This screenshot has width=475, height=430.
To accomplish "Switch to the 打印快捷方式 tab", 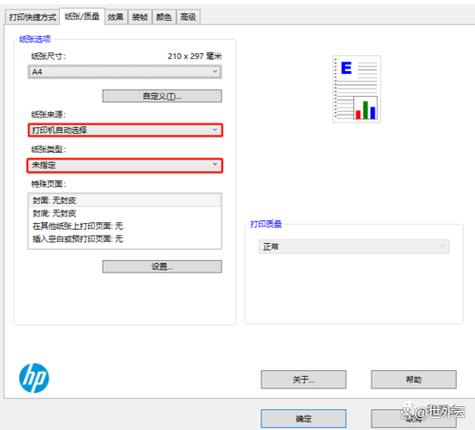I will point(32,17).
